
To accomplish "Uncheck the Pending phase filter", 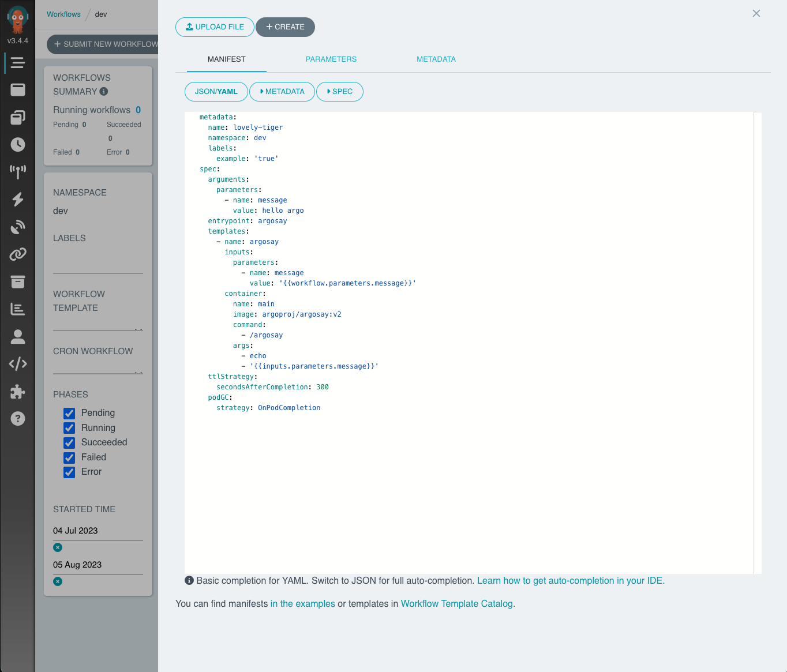I will click(69, 414).
